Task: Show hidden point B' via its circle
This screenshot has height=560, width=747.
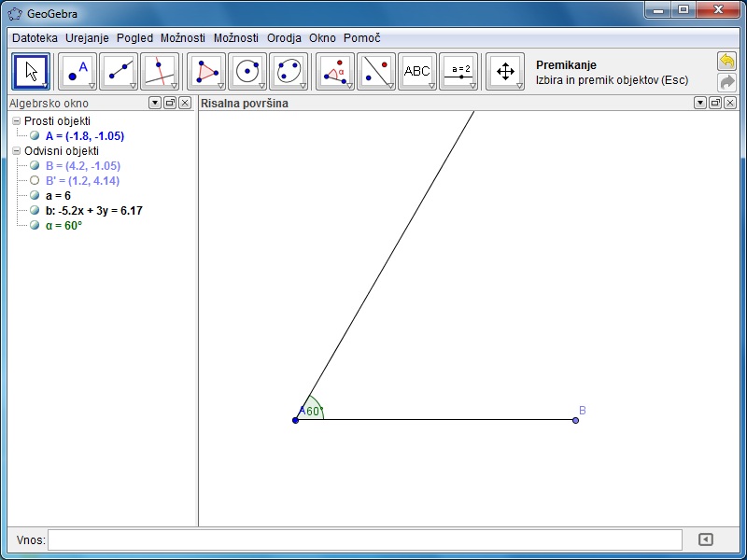Action: [x=35, y=181]
